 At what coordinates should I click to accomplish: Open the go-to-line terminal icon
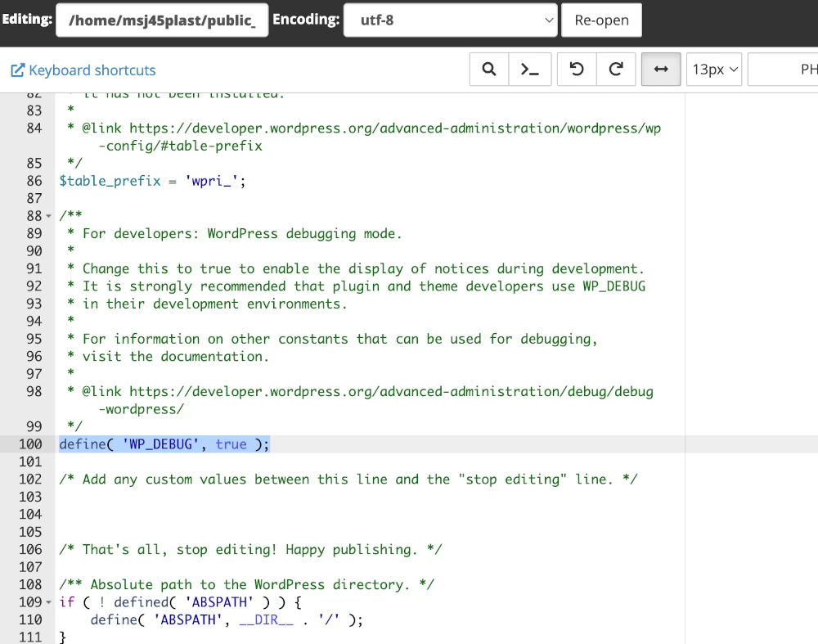530,69
